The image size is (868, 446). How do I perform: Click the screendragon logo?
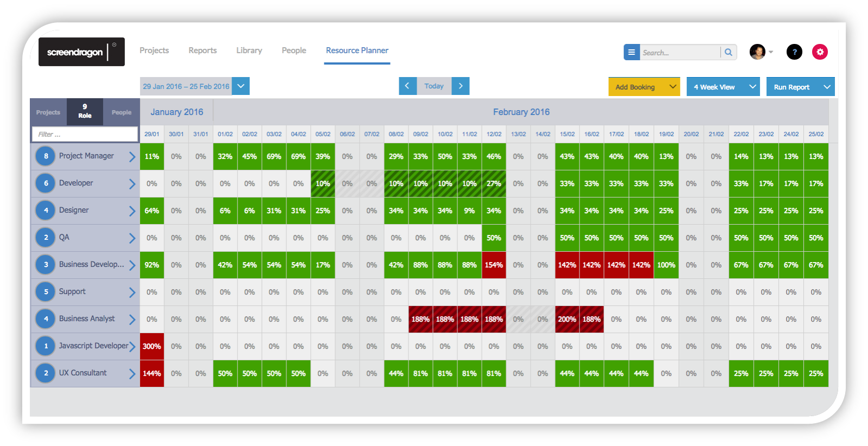point(81,52)
